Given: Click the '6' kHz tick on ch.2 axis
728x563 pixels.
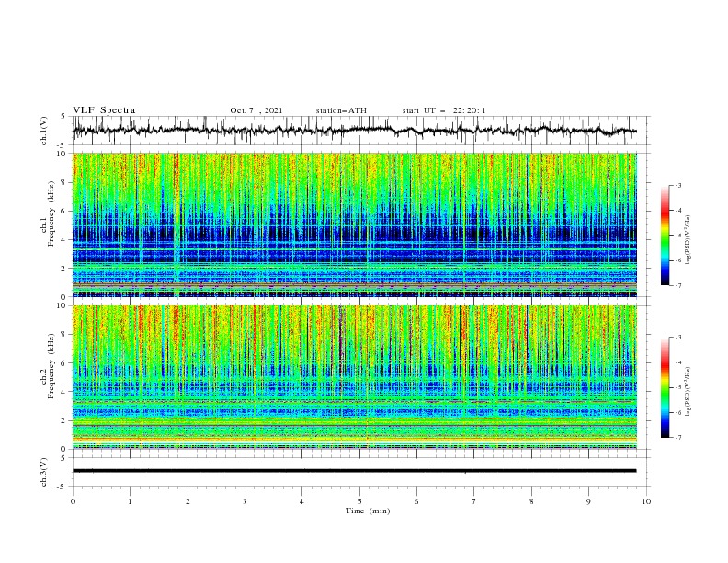Looking at the screenshot, I should [65, 363].
